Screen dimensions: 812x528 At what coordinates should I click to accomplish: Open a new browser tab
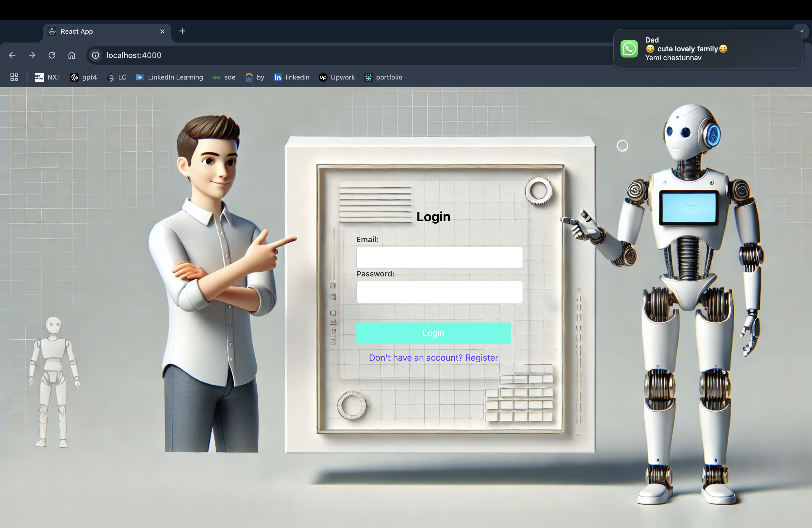[182, 31]
